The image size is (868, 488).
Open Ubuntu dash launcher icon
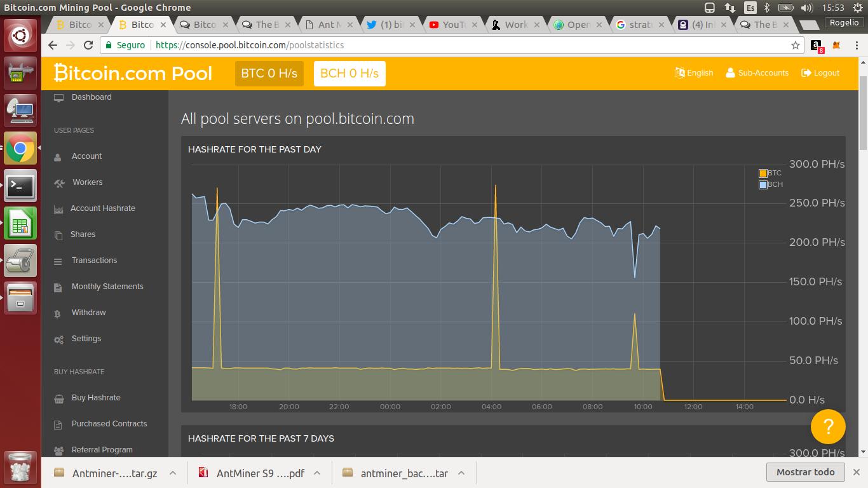pos(20,36)
